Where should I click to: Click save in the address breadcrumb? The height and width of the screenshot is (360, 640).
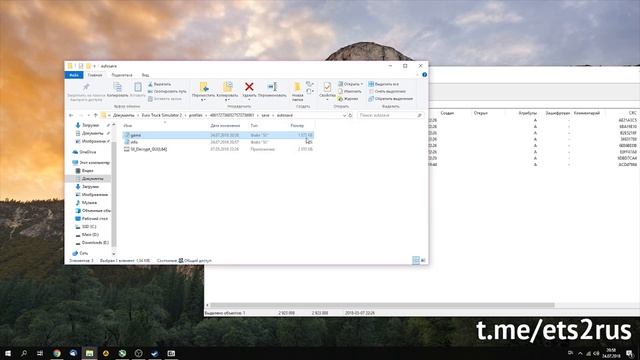(x=265, y=116)
